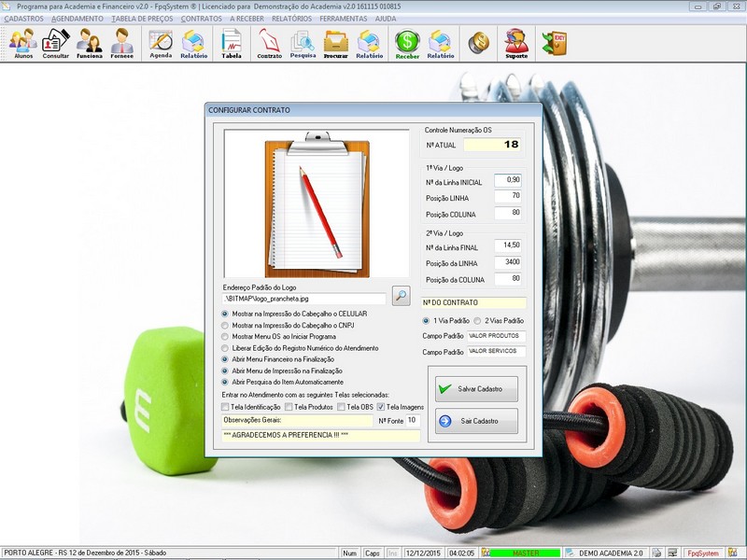Click the rightmost status bar icon
The width and height of the screenshot is (747, 560).
coord(732,553)
